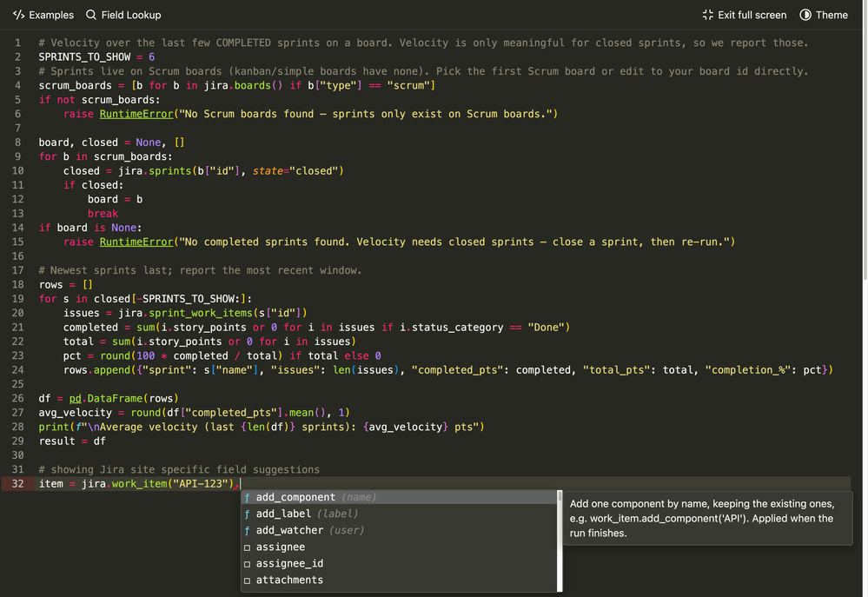The height and width of the screenshot is (597, 868).
Task: Click comment on line 17 about newest sprints
Action: click(x=201, y=270)
